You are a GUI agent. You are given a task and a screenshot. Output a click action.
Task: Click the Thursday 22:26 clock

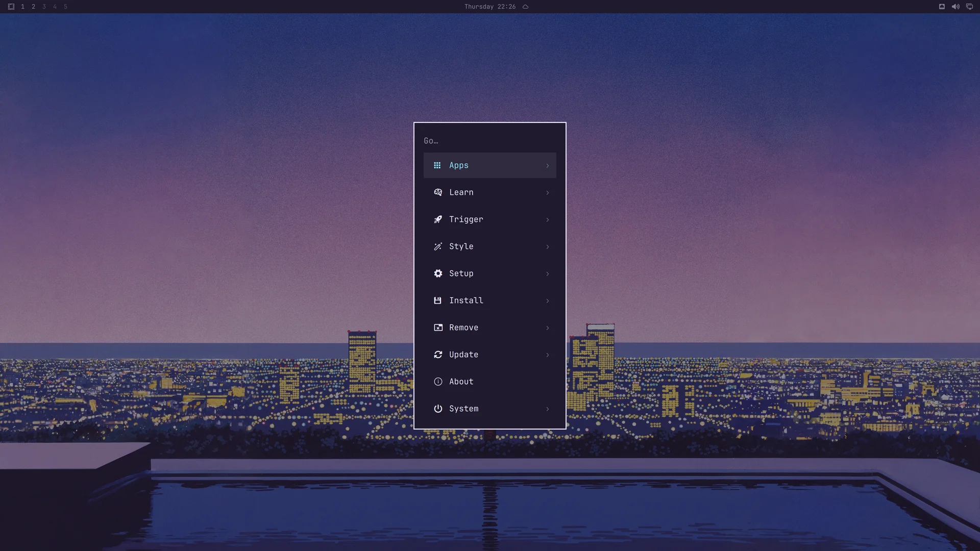pos(490,7)
